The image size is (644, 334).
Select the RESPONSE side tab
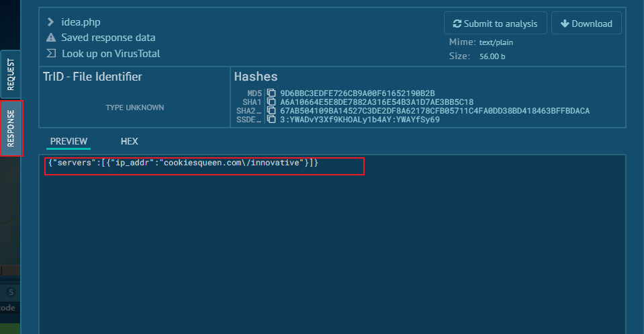(11, 128)
